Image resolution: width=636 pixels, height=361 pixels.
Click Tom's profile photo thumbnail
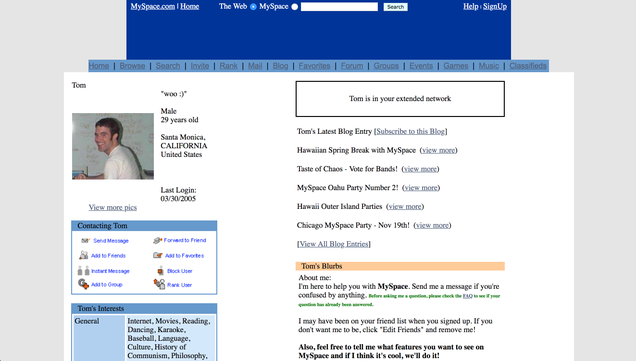point(113,146)
